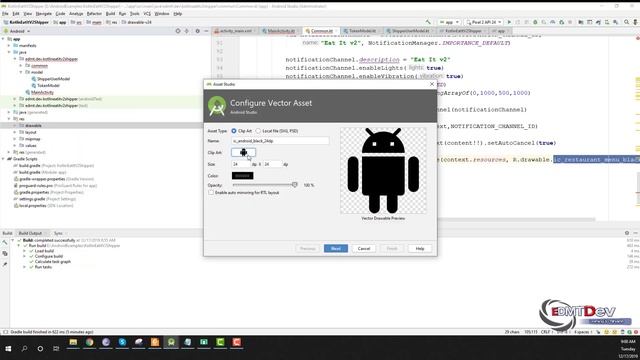Click the build hammer icon in toolbar

(428, 22)
